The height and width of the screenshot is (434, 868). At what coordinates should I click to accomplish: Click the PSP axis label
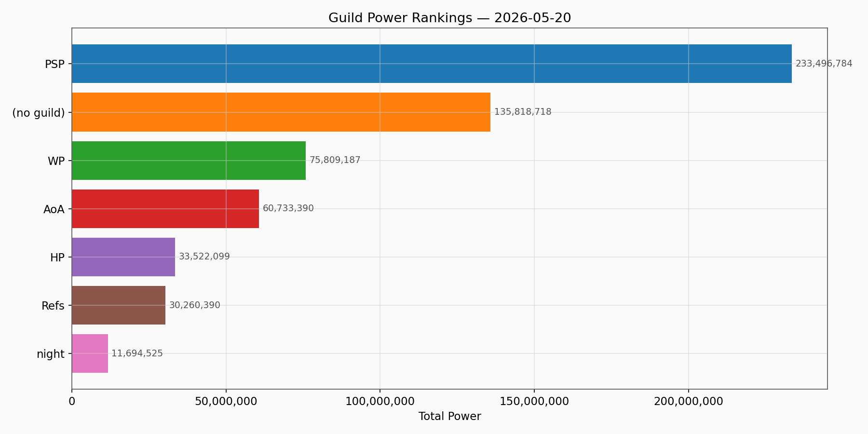54,64
